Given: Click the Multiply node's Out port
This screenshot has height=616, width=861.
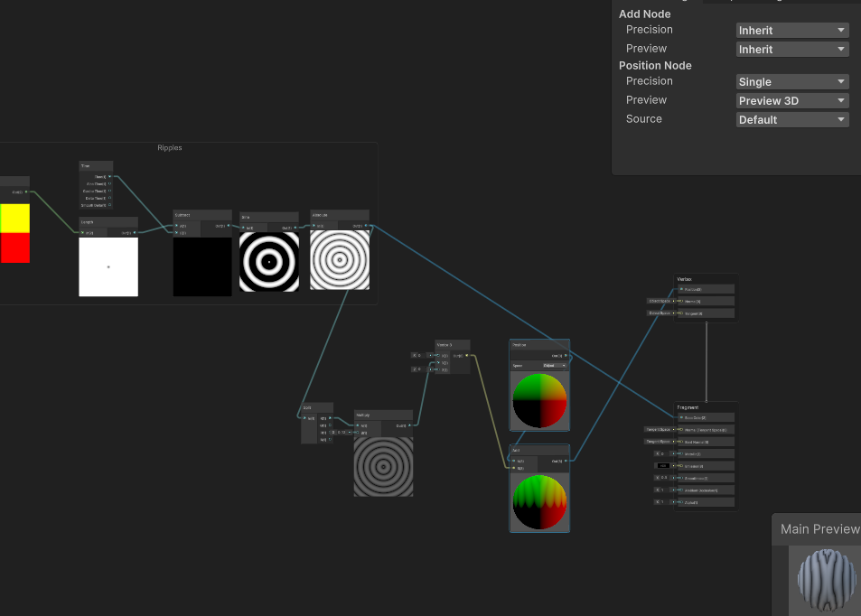Looking at the screenshot, I should (409, 425).
